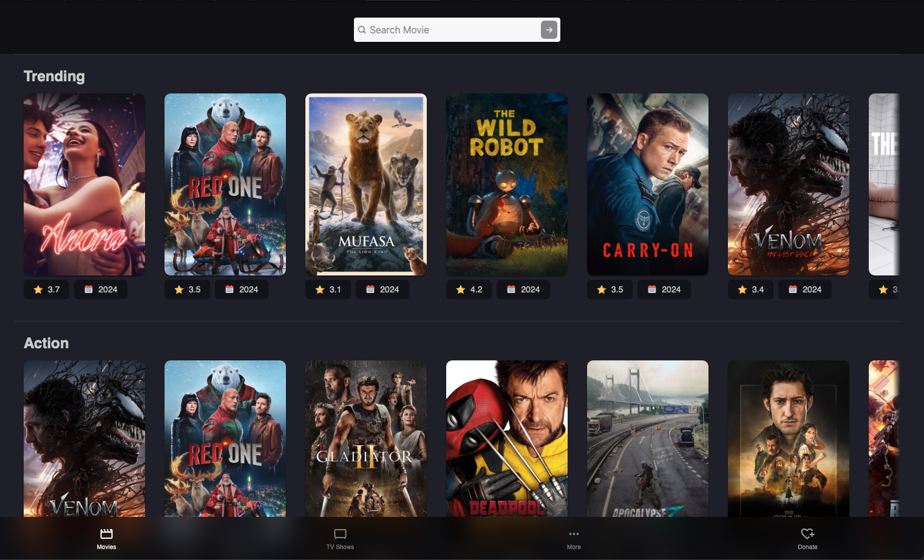924x560 pixels.
Task: Open the Carry-On poster
Action: (648, 184)
